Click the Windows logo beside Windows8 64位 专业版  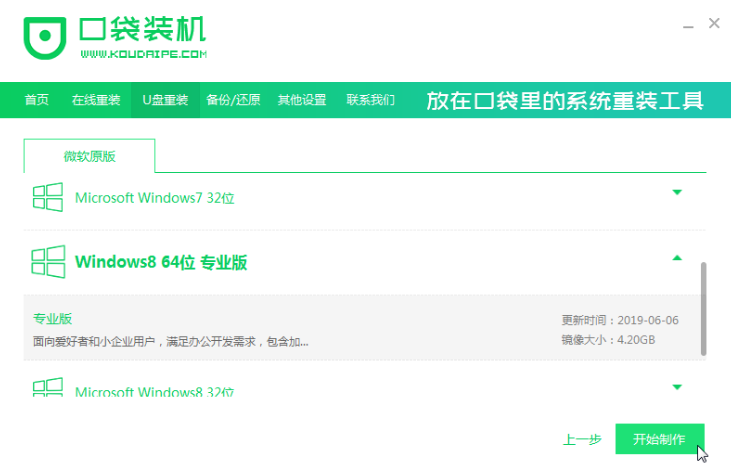click(49, 262)
